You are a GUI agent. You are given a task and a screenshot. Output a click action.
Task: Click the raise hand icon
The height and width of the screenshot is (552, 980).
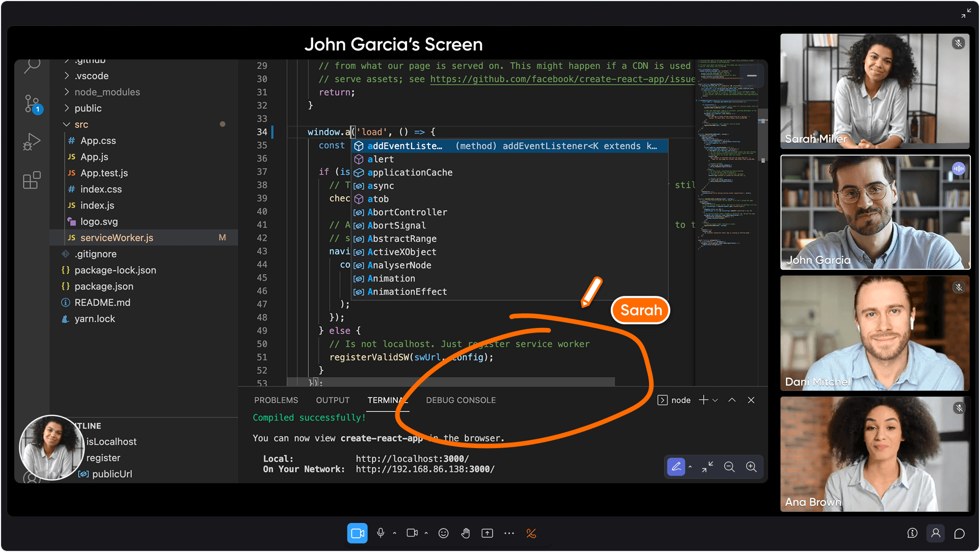coord(466,533)
